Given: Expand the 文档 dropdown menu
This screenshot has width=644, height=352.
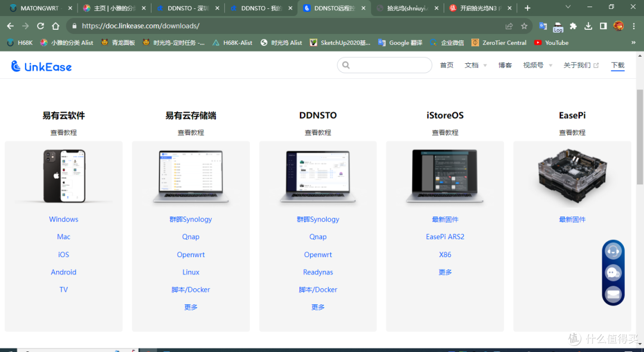Looking at the screenshot, I should 476,65.
